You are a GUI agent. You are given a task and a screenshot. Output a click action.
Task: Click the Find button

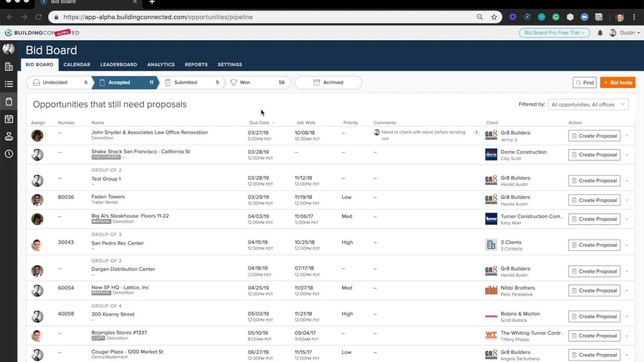click(x=585, y=82)
